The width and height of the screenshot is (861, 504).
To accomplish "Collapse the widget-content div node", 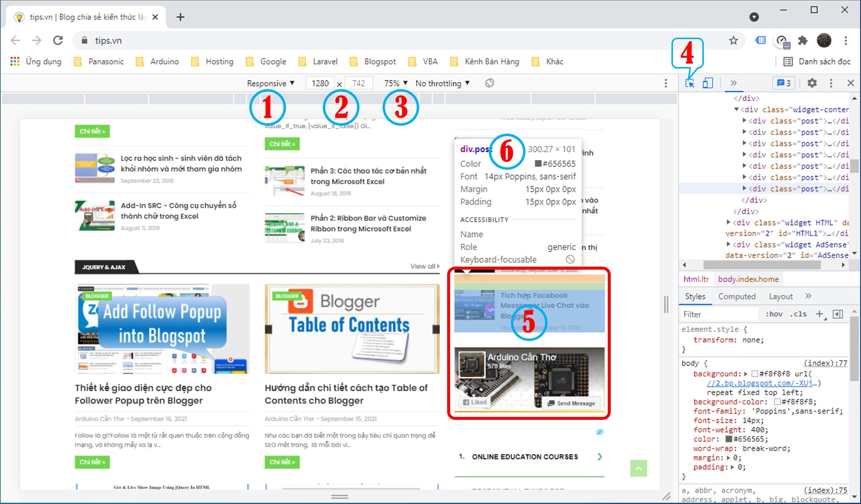I will (x=736, y=110).
